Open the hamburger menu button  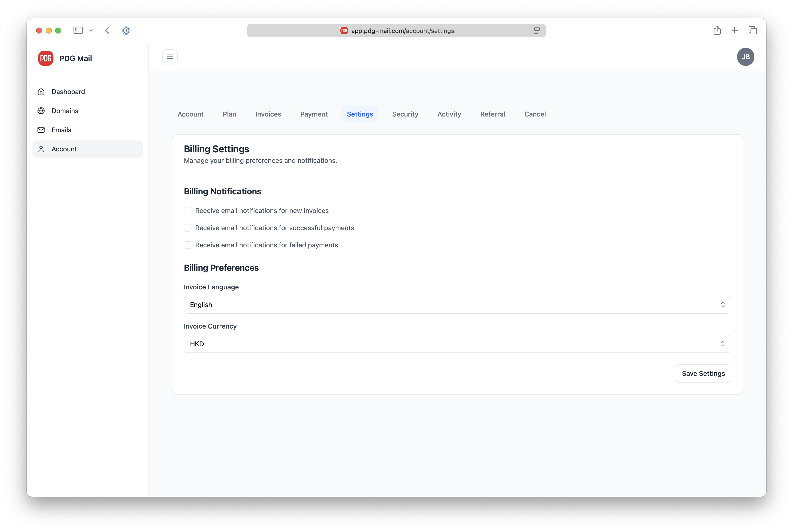pyautogui.click(x=170, y=57)
